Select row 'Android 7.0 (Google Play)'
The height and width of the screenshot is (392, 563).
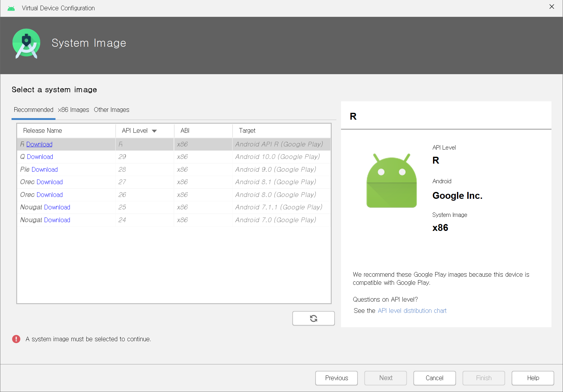(174, 220)
